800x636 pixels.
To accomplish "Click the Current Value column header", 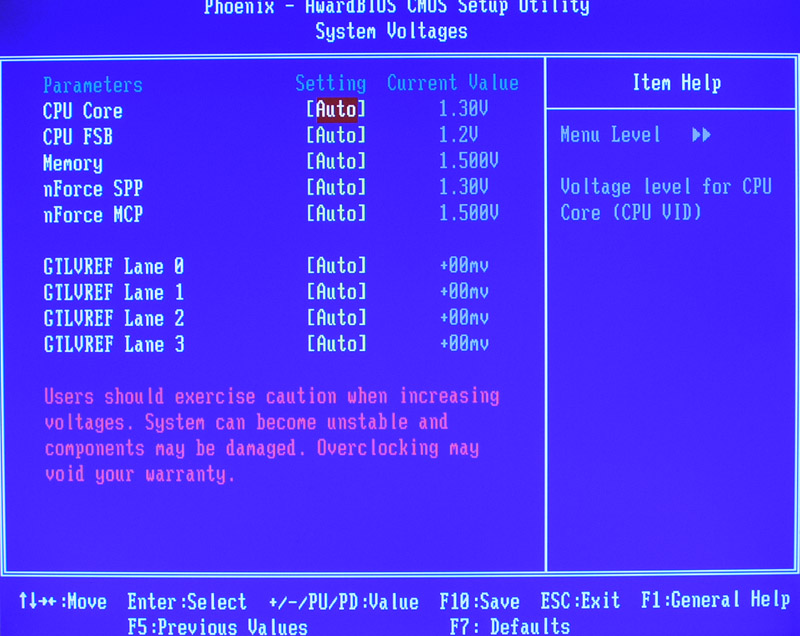I will (x=453, y=83).
